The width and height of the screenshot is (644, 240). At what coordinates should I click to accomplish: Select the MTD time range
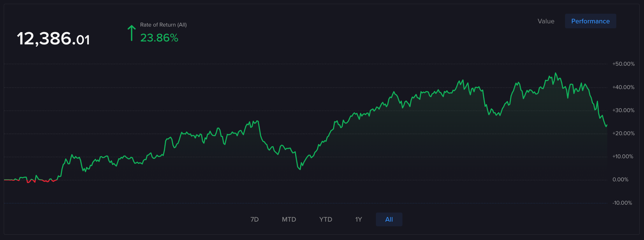coord(289,219)
